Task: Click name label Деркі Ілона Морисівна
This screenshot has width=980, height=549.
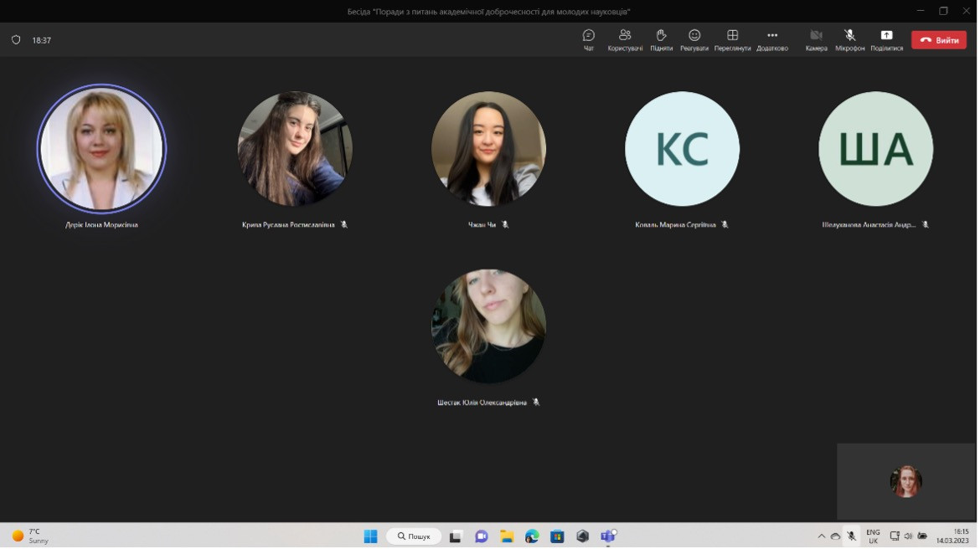Action: (x=101, y=225)
